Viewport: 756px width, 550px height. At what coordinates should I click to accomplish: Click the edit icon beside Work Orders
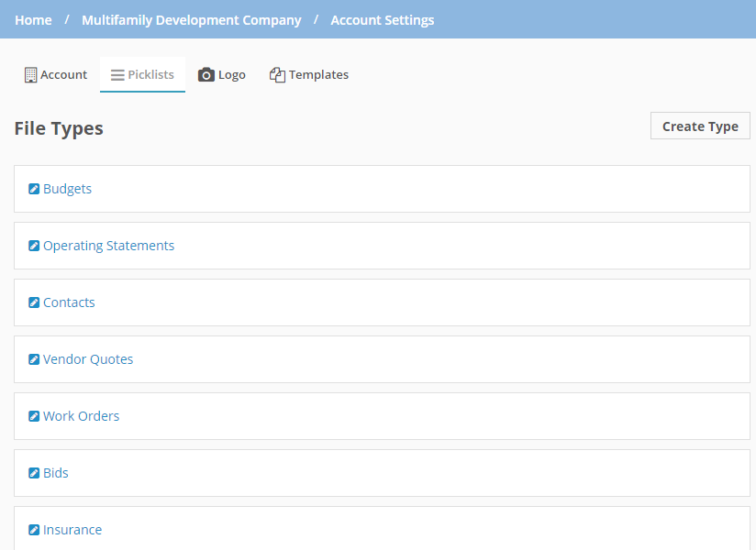(x=34, y=416)
